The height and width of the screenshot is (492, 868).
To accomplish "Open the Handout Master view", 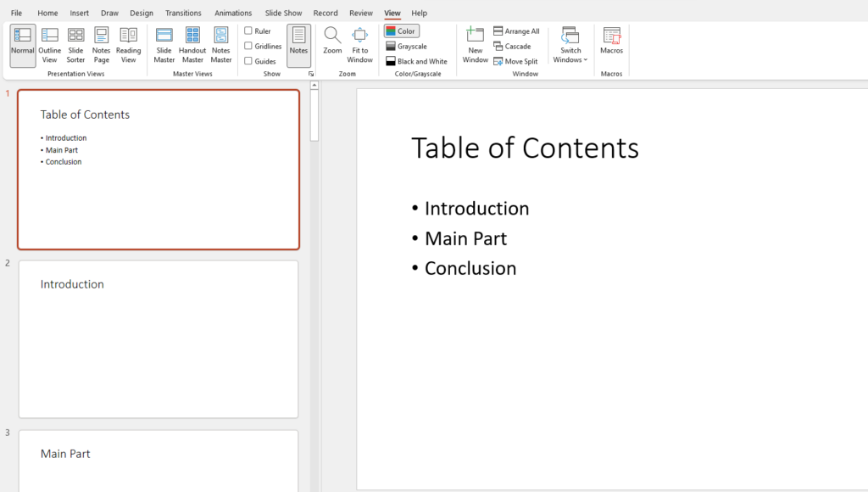I will [x=192, y=45].
